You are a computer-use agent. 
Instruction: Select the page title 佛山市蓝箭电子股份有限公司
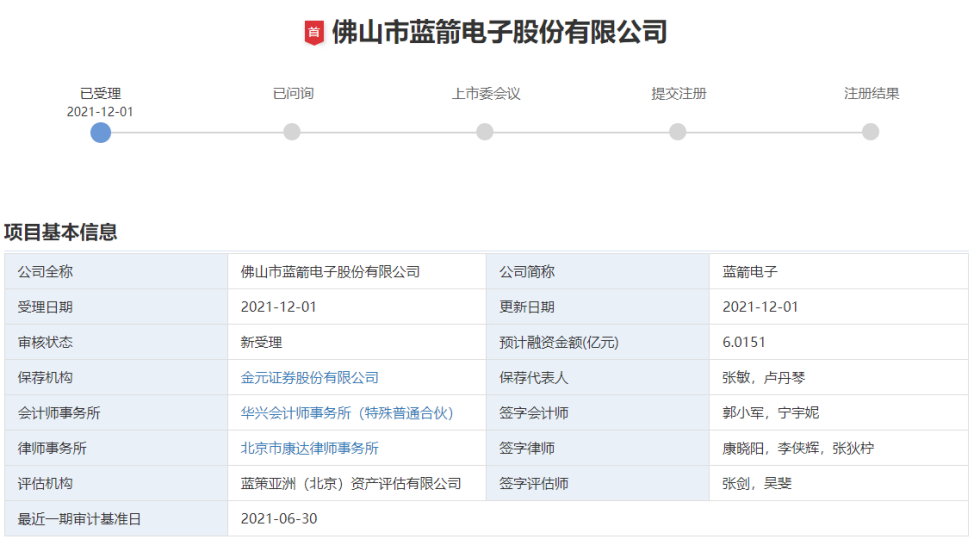pyautogui.click(x=499, y=32)
